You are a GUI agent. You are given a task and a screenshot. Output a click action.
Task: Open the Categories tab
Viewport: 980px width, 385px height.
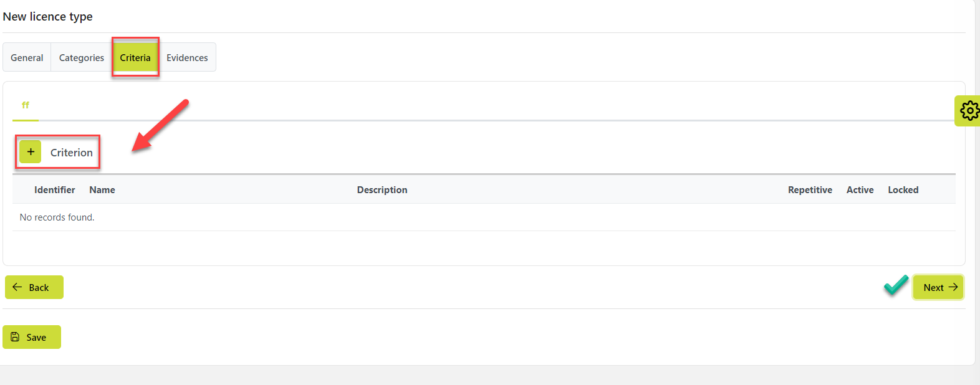(82, 57)
